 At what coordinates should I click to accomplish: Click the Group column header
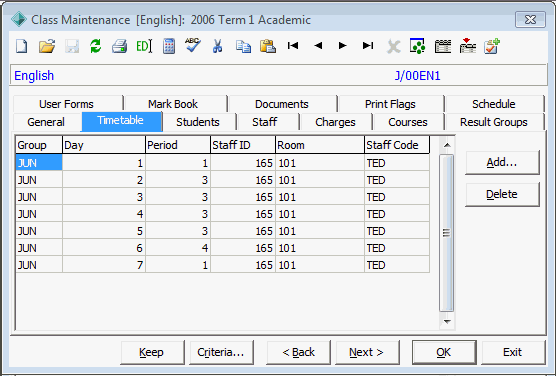(39, 145)
